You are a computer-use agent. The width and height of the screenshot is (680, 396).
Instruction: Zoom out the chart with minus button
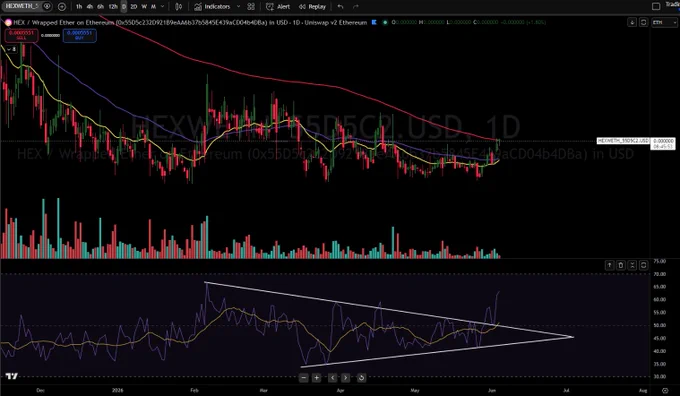click(304, 378)
